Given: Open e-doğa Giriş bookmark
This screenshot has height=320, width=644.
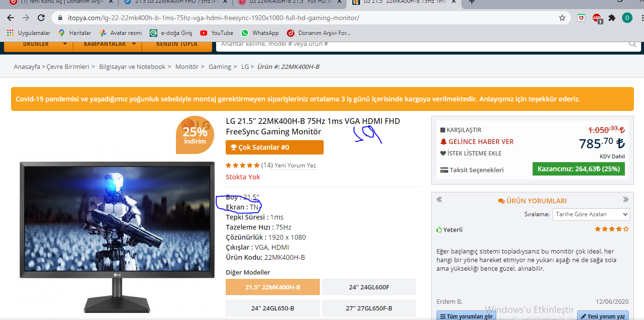Looking at the screenshot, I should 171,33.
